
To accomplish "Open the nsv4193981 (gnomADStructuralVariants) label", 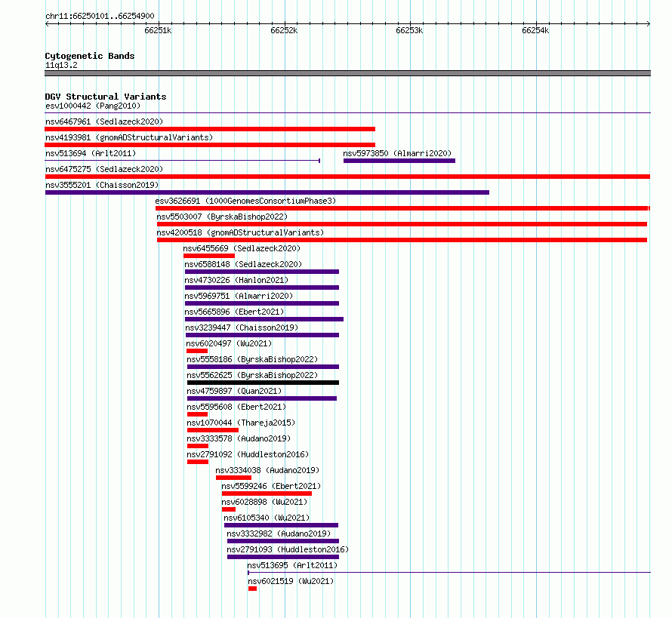I will [129, 137].
